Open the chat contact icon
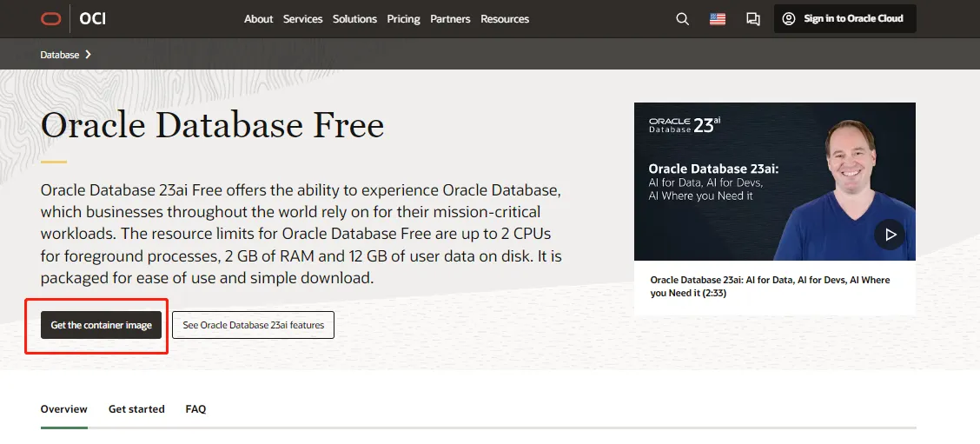Viewport: 980px width, 444px height. (x=753, y=19)
